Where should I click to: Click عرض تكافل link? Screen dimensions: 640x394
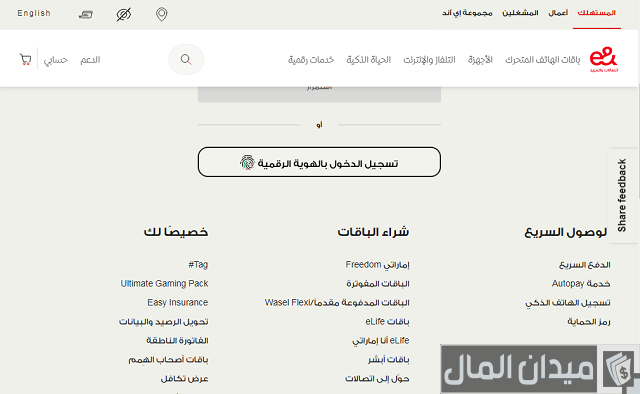pos(184,379)
